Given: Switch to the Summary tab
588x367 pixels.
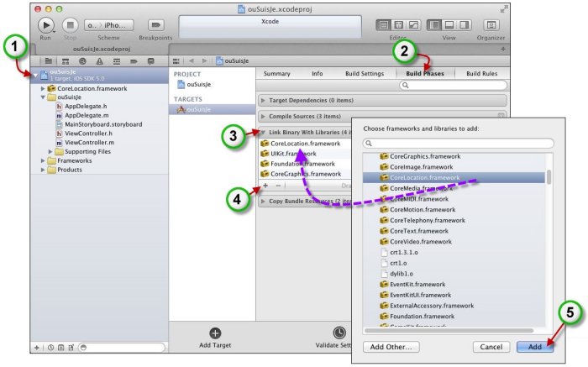Looking at the screenshot, I should [276, 73].
